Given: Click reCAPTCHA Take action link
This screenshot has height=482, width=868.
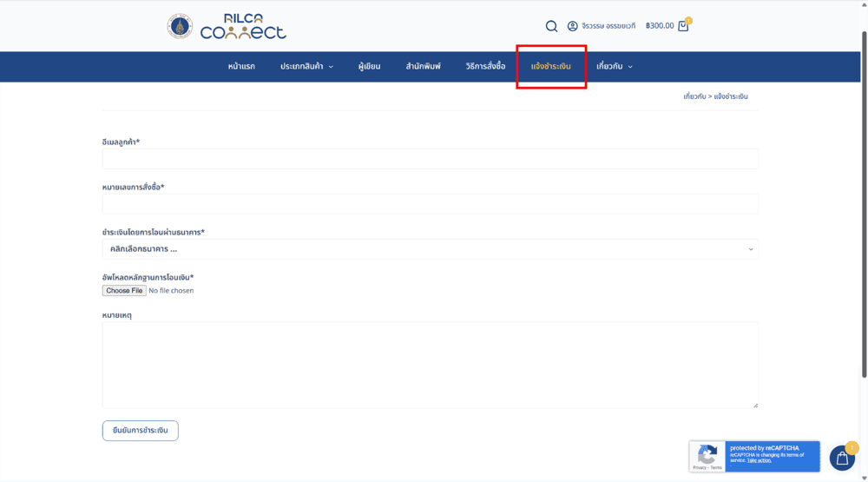Looking at the screenshot, I should [759, 460].
